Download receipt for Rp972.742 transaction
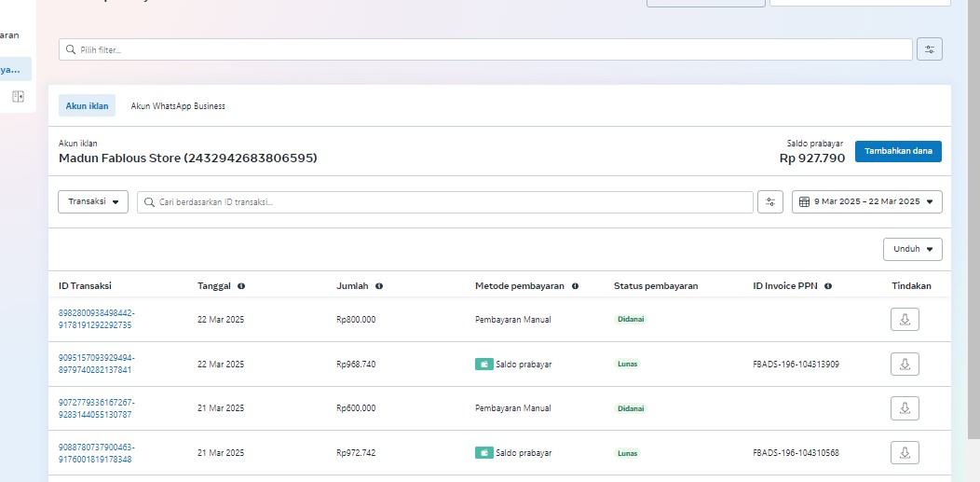The height and width of the screenshot is (482, 980). 904,453
